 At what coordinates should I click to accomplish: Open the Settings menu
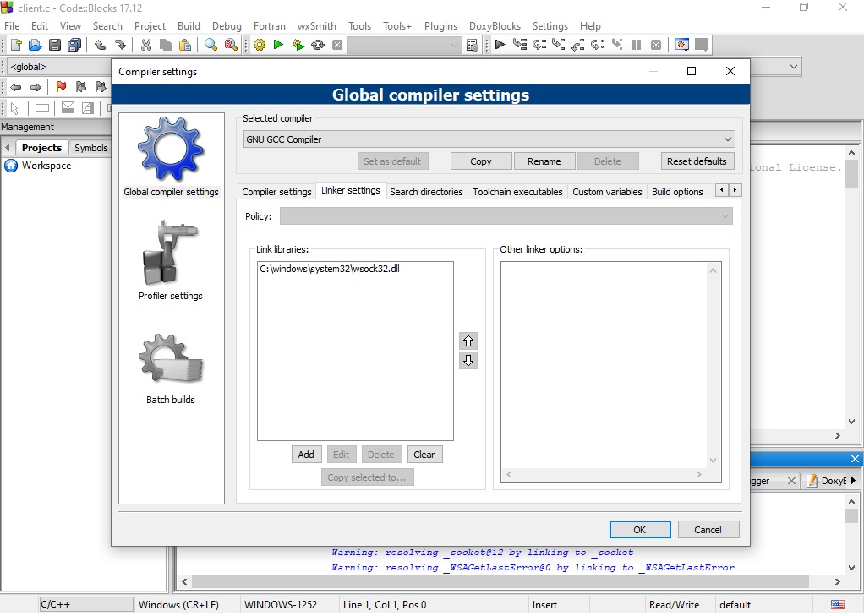tap(550, 26)
